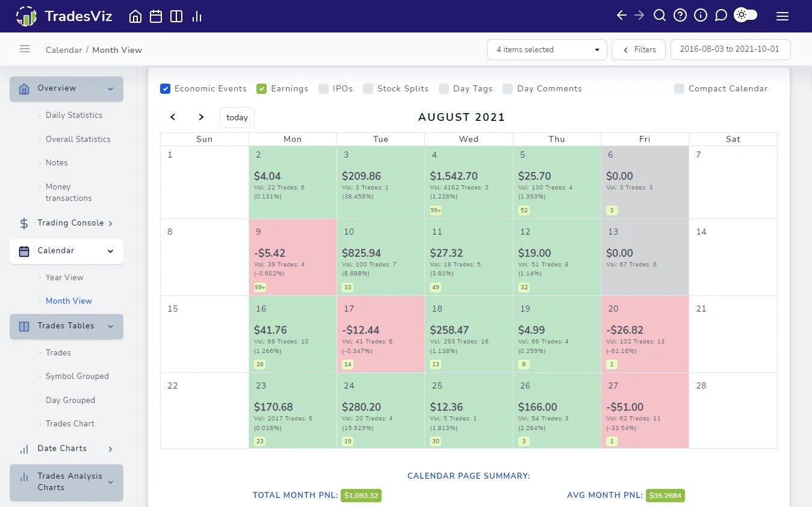Viewport: 812px width, 507px height.
Task: Click the 99+ badge on August 4
Action: click(436, 210)
